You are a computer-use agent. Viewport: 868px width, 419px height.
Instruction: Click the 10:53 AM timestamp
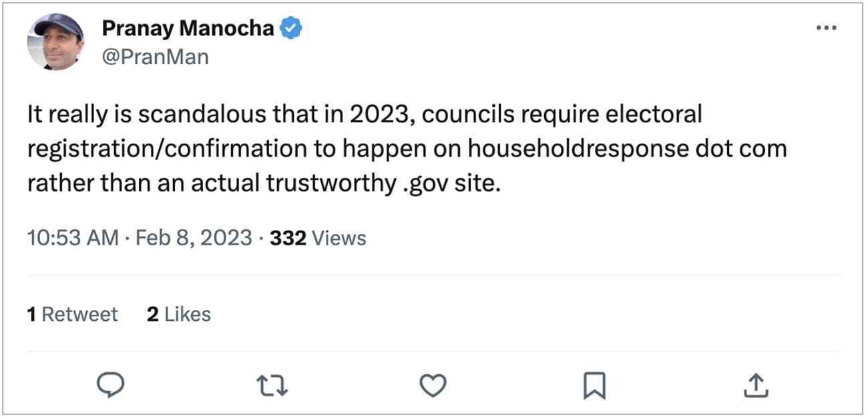(72, 238)
